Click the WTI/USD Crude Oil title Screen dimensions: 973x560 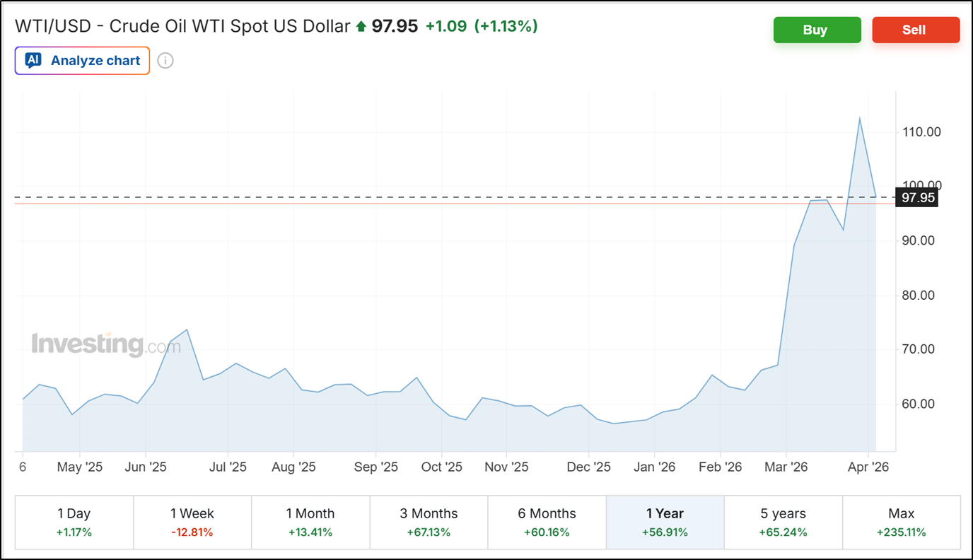(x=182, y=27)
